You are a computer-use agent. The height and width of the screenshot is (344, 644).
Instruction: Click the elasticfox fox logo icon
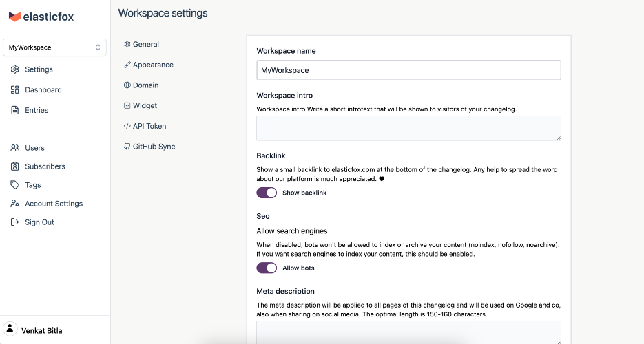point(14,17)
